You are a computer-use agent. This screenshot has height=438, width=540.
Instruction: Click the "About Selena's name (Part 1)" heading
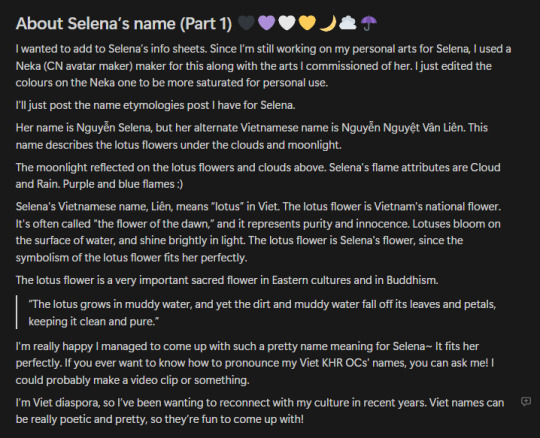[124, 23]
